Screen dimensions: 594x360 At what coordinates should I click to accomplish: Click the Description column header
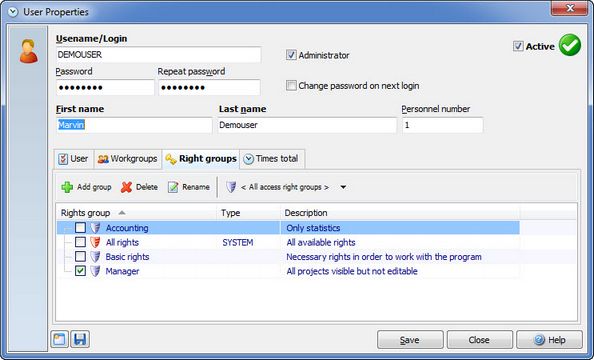coord(400,213)
